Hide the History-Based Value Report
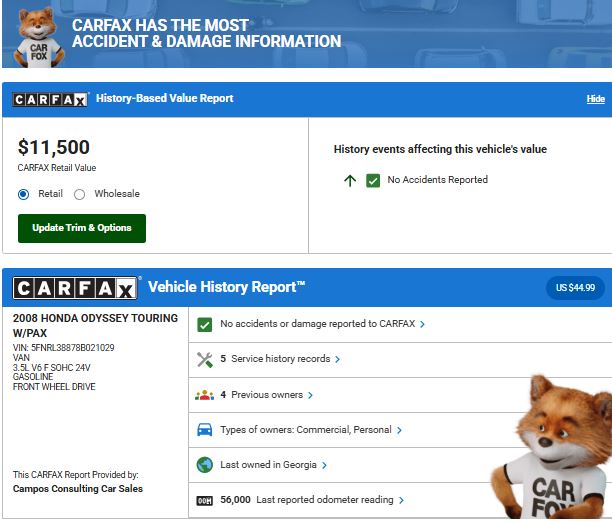Viewport: 612px width, 522px height. tap(596, 99)
